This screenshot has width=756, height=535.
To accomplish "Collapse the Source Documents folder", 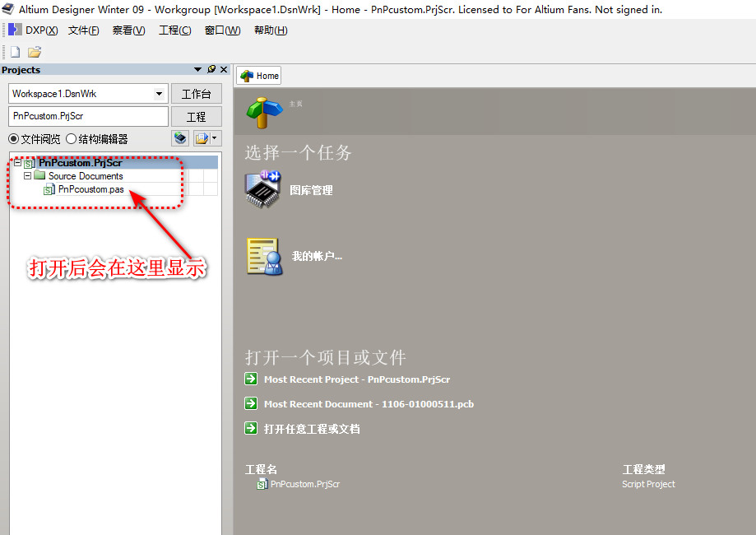I will click(x=27, y=176).
